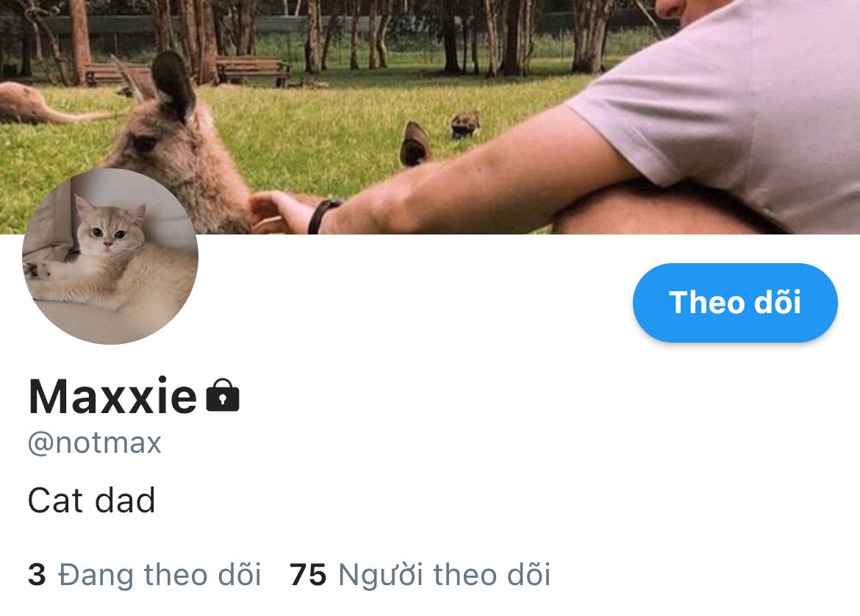Select the Cat dad bio text
860x616 pixels.
coord(92,501)
